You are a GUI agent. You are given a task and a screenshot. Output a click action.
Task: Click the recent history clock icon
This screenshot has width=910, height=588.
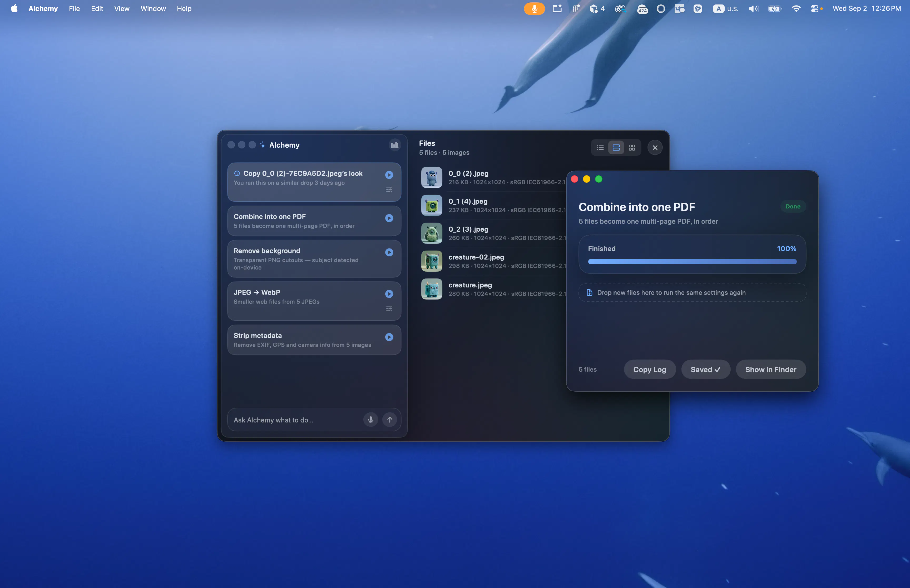(x=237, y=173)
